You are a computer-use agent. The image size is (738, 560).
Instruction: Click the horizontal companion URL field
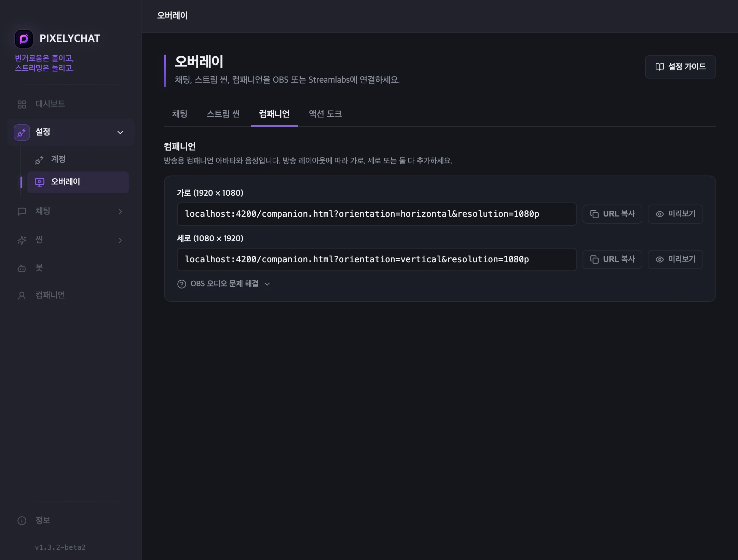377,214
